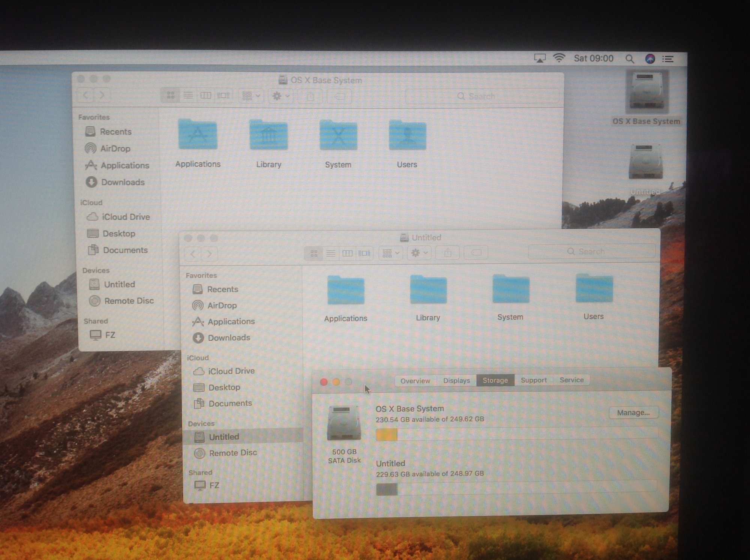
Task: Open Applications folder in OS X Base System window
Action: coord(198,135)
